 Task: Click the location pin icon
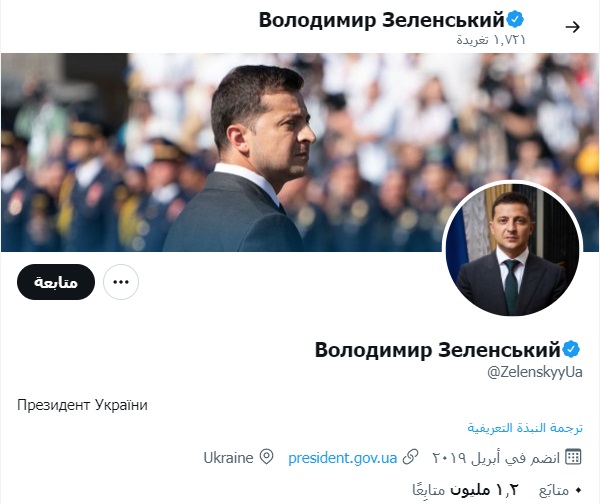266,457
